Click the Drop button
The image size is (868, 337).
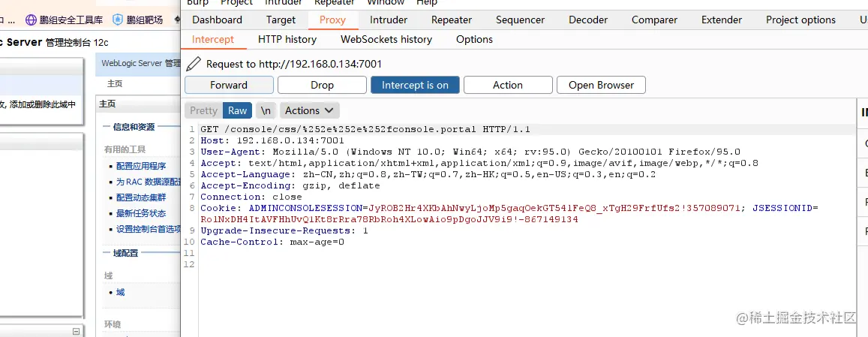322,85
